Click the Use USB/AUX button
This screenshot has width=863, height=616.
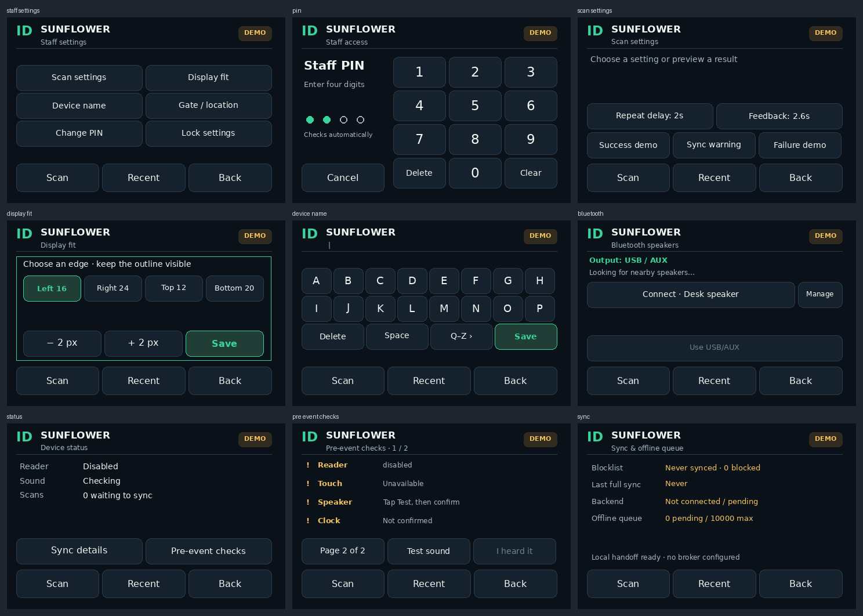[x=715, y=348]
